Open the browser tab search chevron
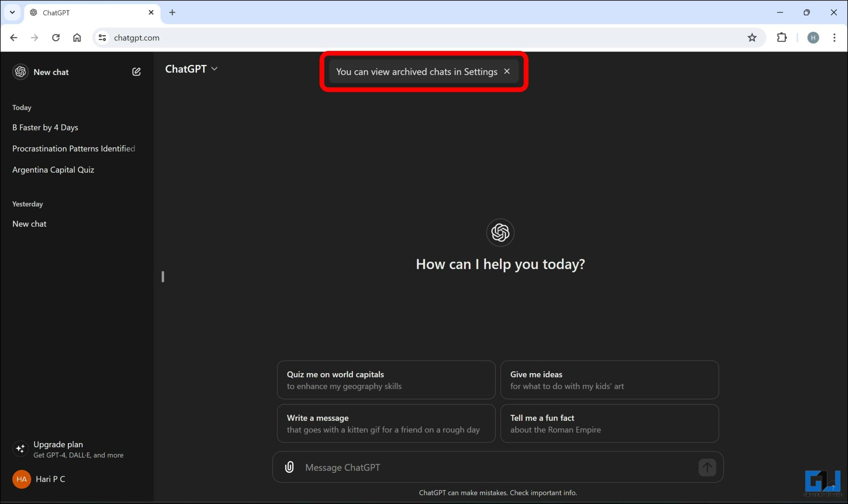Screen dimensions: 848x504 (12, 12)
